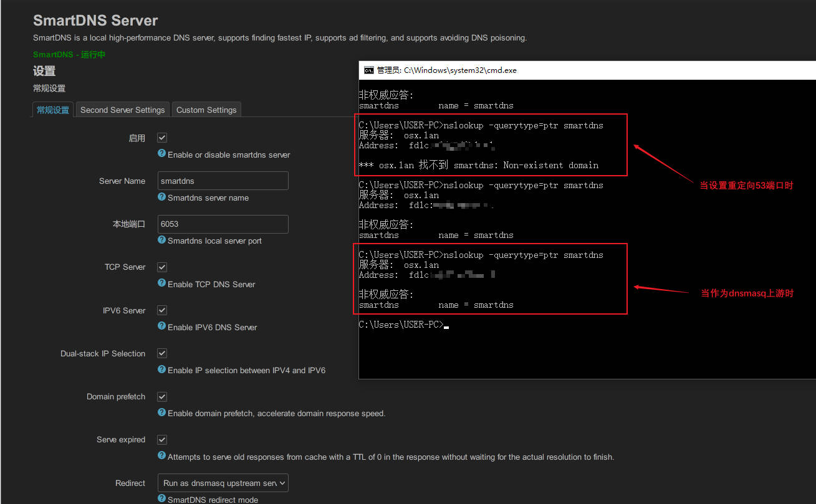Click the Server Name input field

pyautogui.click(x=223, y=181)
